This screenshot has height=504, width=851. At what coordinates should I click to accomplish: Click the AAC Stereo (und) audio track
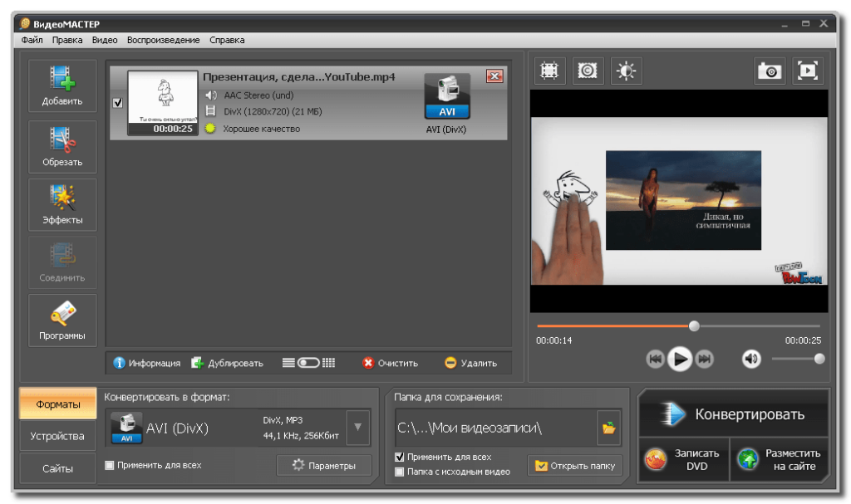tap(249, 95)
